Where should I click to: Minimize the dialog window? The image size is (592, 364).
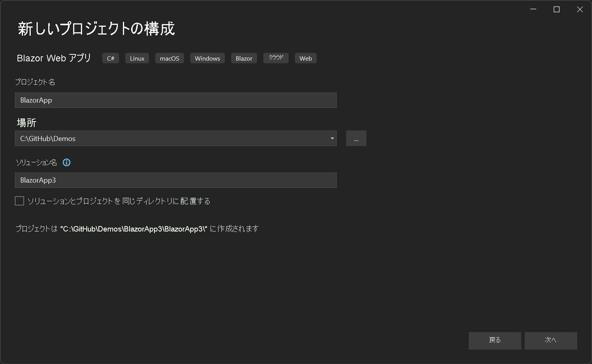(x=533, y=9)
